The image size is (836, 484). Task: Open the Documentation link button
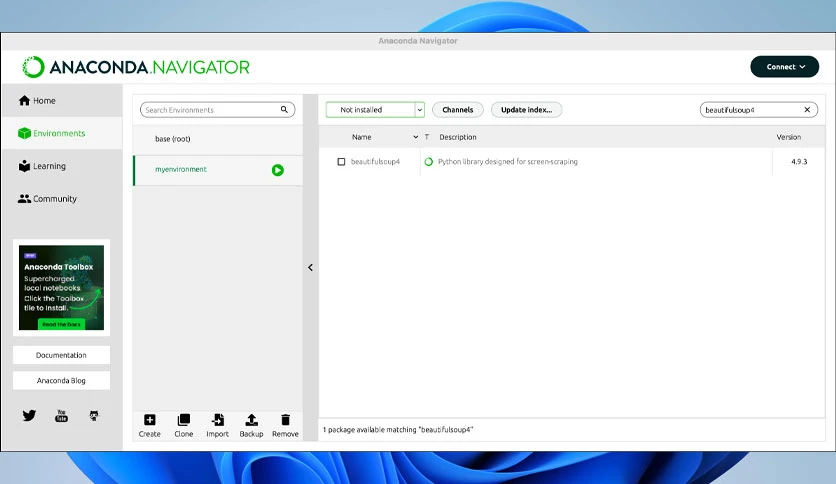(x=61, y=355)
